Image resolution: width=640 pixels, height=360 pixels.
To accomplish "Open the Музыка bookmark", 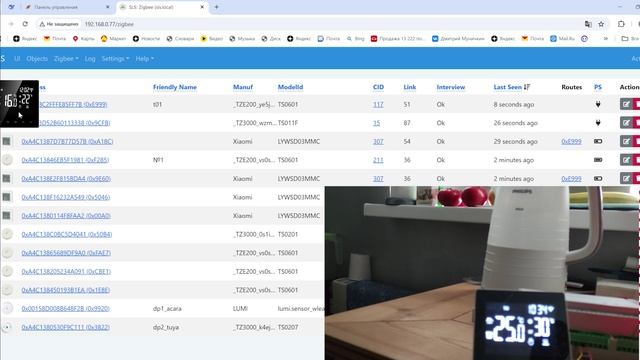I will pyautogui.click(x=242, y=38).
